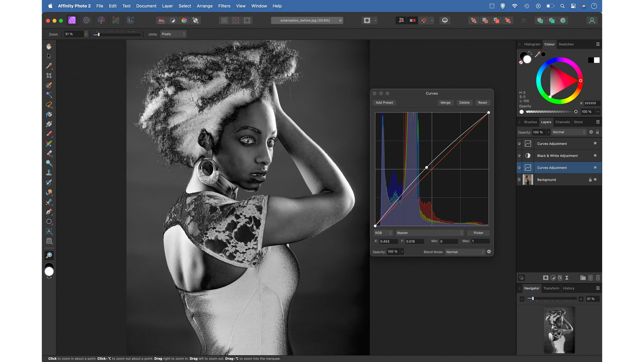Switch to the History tab
Screen dimensions: 644x362
coord(568,288)
